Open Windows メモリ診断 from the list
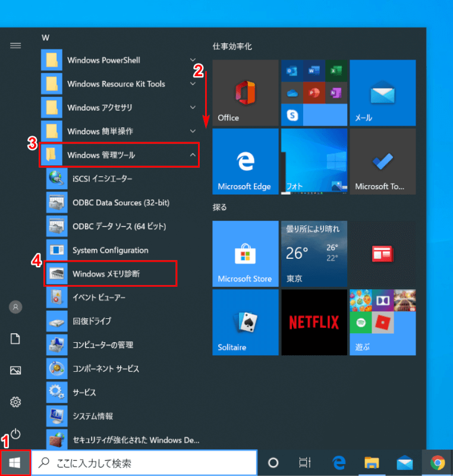Image resolution: width=453 pixels, height=476 pixels. pyautogui.click(x=110, y=274)
